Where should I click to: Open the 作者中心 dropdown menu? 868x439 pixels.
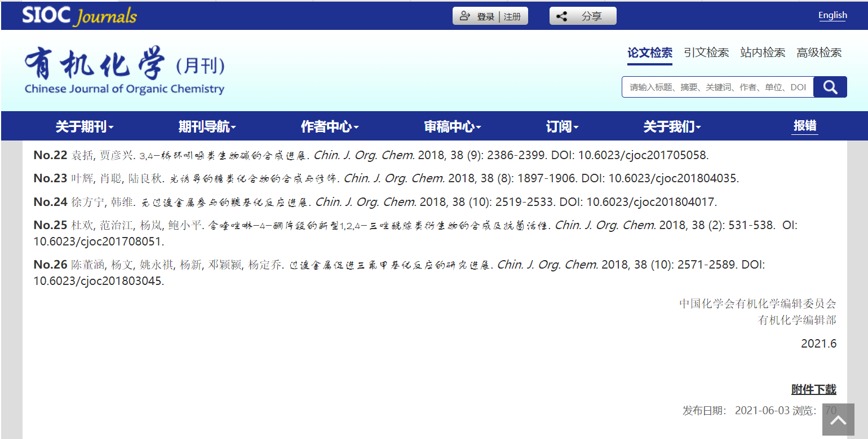(x=330, y=127)
